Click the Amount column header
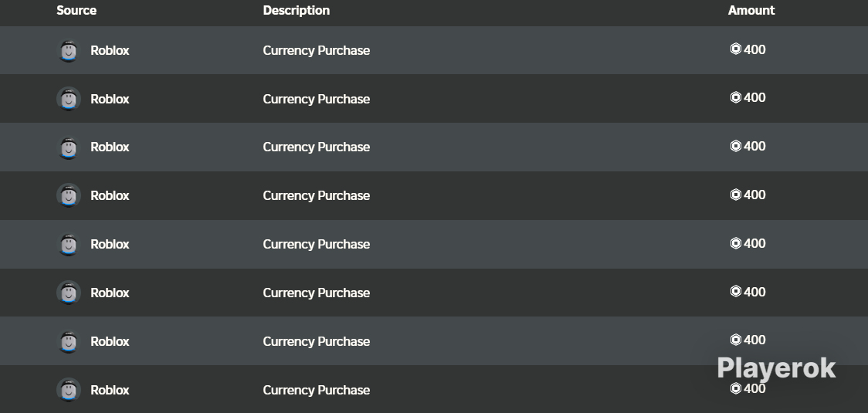The width and height of the screenshot is (868, 413). click(751, 11)
